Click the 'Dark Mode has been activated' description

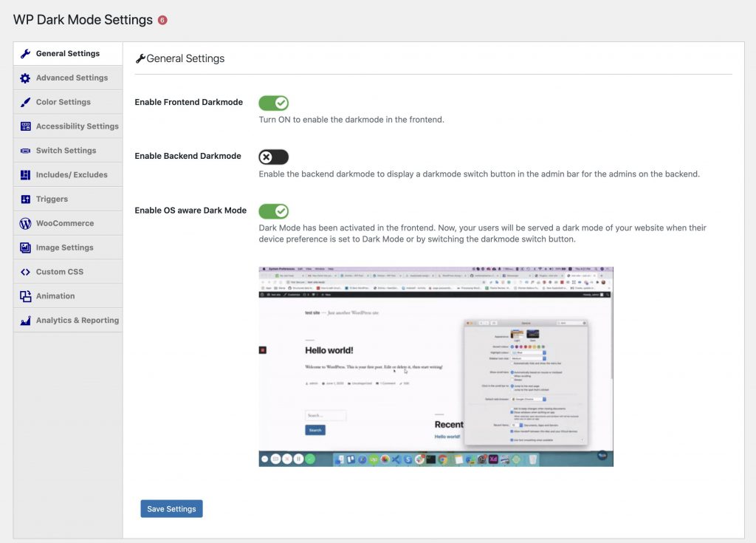point(483,233)
